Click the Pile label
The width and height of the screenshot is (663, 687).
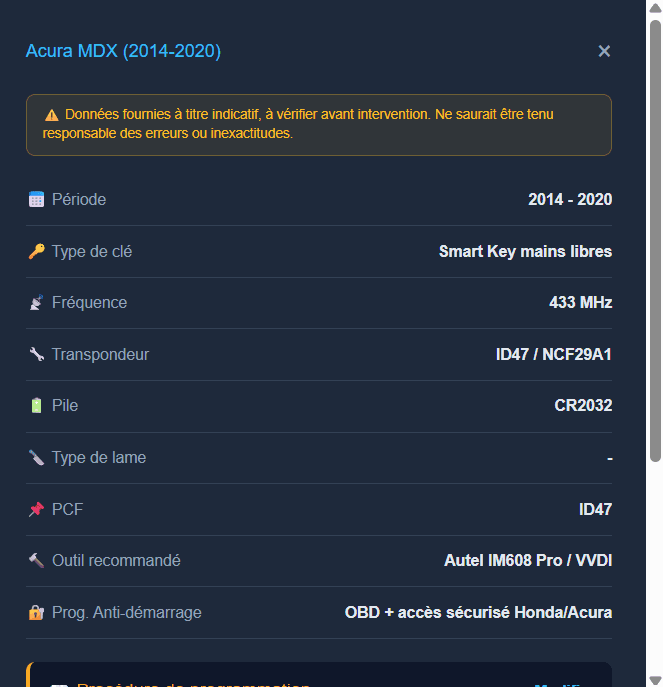pyautogui.click(x=65, y=405)
